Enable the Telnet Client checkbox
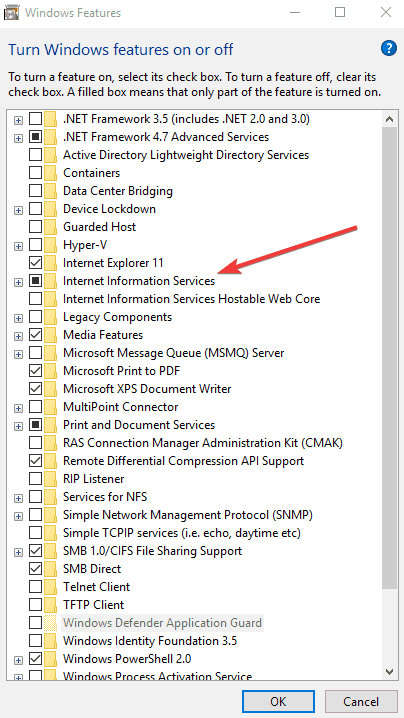This screenshot has width=404, height=718. [35, 587]
